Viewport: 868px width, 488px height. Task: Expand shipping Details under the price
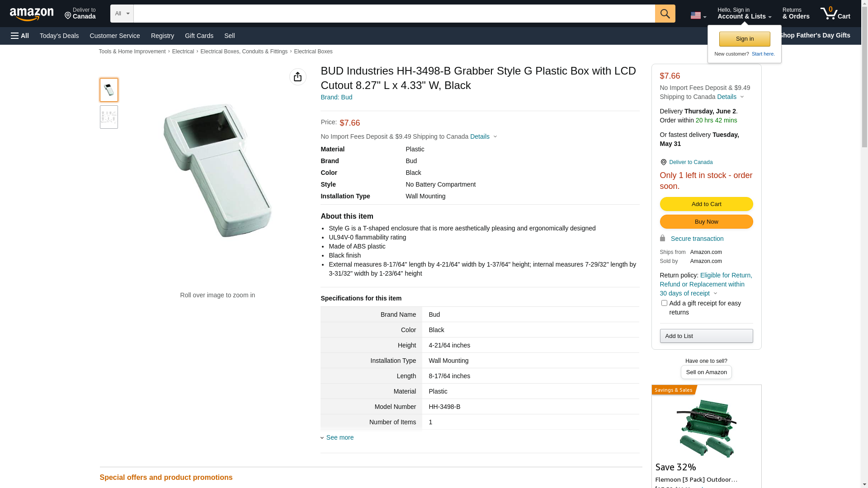(483, 136)
